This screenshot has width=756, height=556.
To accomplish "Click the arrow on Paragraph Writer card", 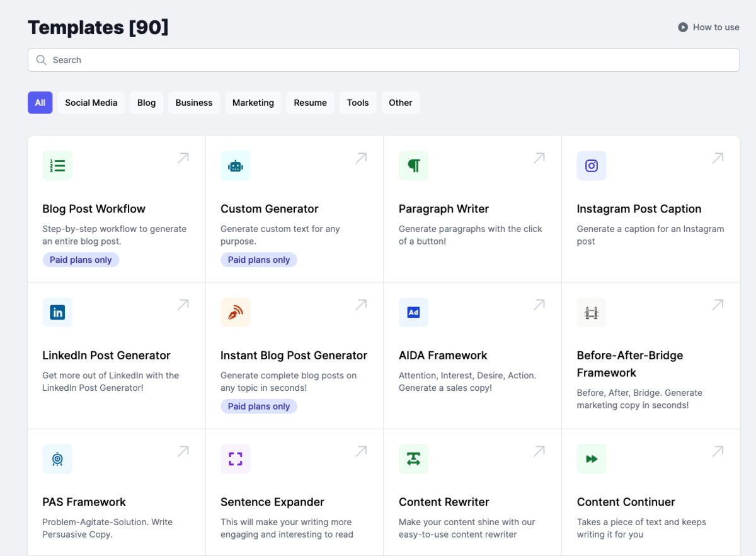I will click(x=539, y=158).
